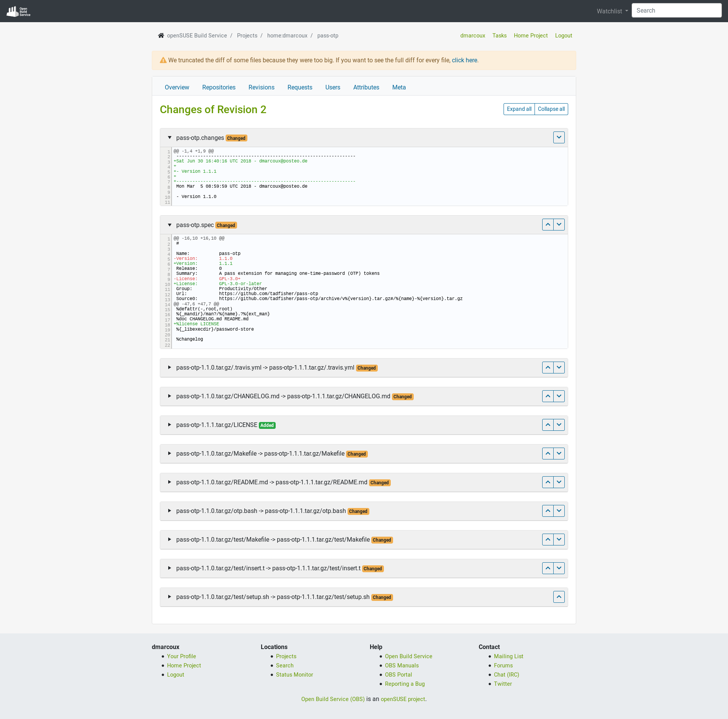Viewport: 728px width, 719px height.
Task: Click the up arrow beside pass-otp.spec section
Action: click(548, 224)
